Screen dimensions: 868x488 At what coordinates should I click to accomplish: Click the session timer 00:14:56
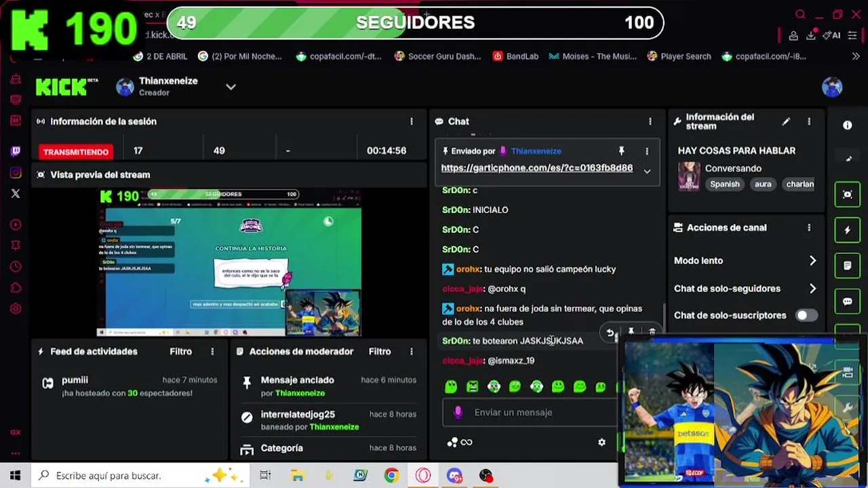387,150
